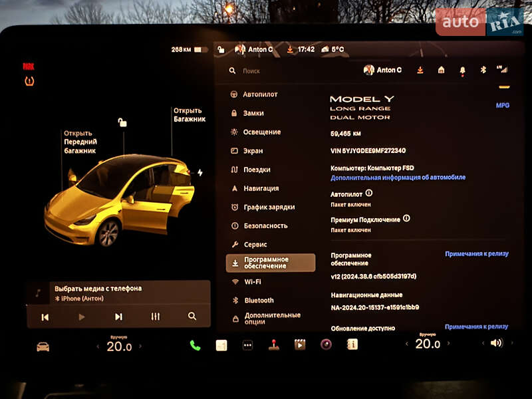The image size is (532, 399).
Task: Tap the software download icon beside 17:42
Action: [290, 49]
